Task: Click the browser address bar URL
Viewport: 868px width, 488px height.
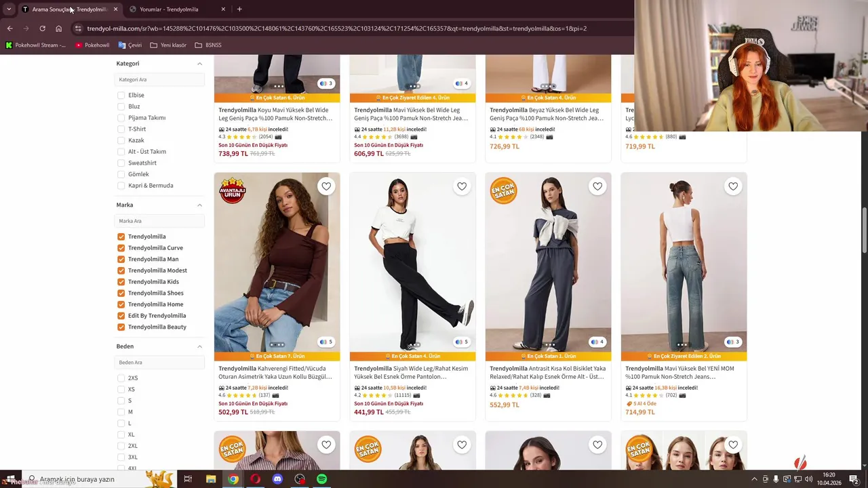Action: 337,28
